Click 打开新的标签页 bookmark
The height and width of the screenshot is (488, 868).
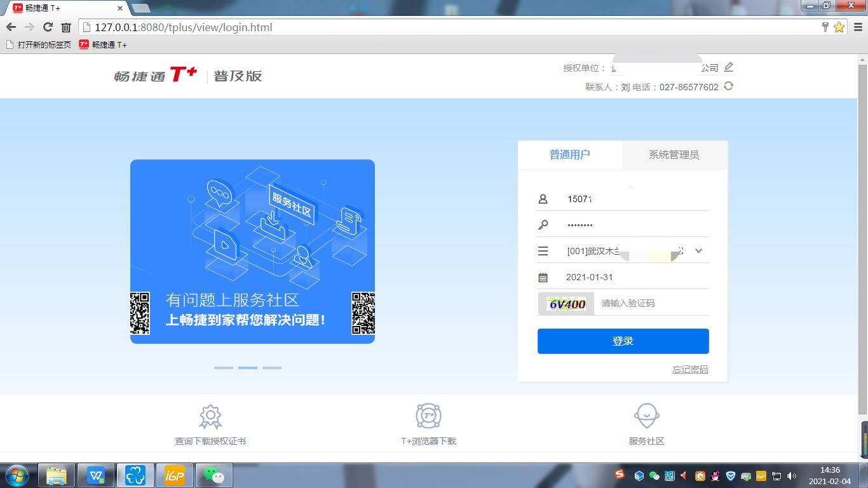pyautogui.click(x=38, y=45)
